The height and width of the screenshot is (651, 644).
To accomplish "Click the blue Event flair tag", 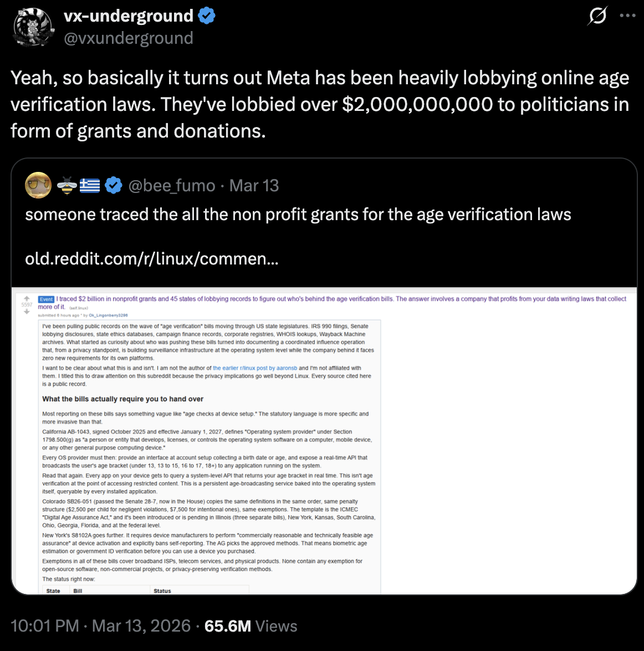I will point(46,299).
